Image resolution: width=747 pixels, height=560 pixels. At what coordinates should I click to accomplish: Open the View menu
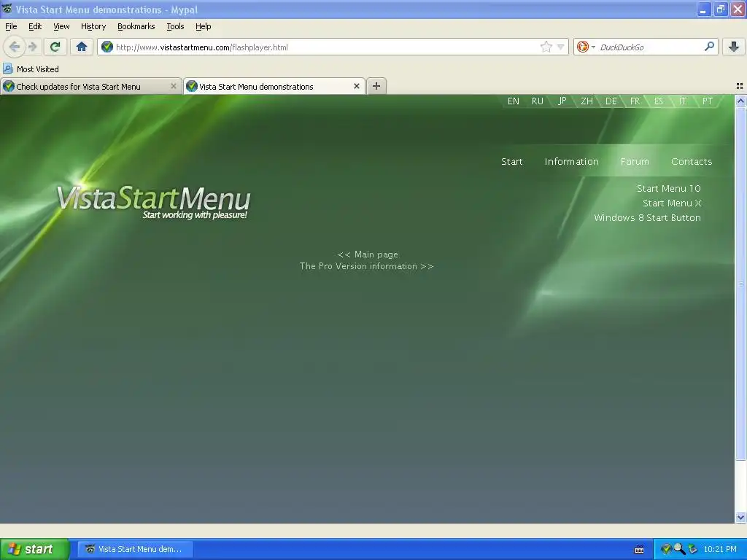click(x=61, y=26)
